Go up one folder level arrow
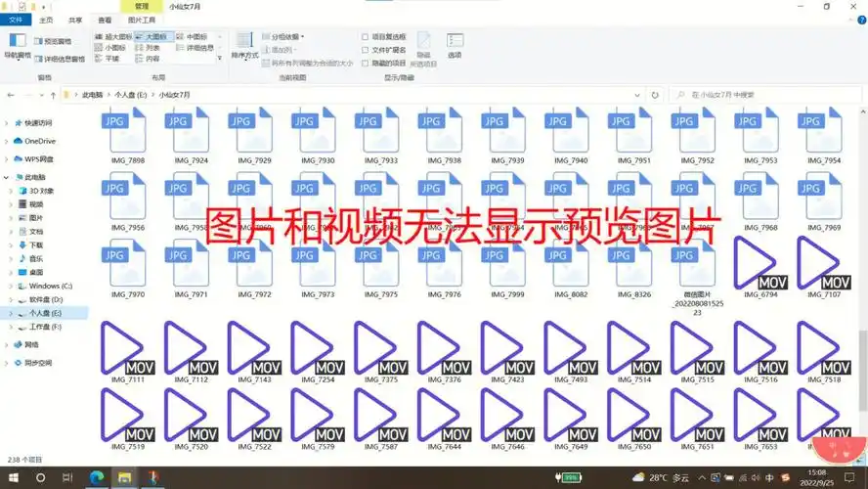 point(53,95)
